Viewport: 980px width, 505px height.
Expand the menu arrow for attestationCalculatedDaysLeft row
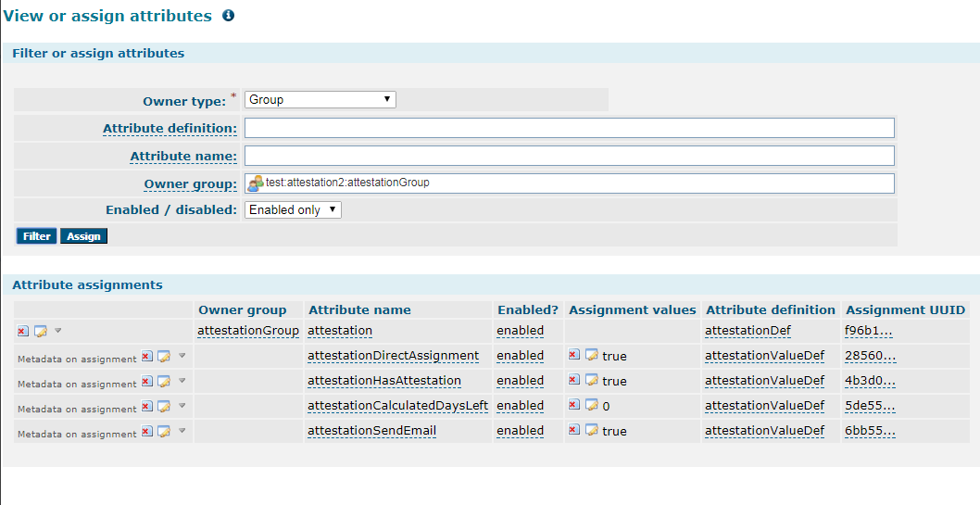click(x=182, y=405)
